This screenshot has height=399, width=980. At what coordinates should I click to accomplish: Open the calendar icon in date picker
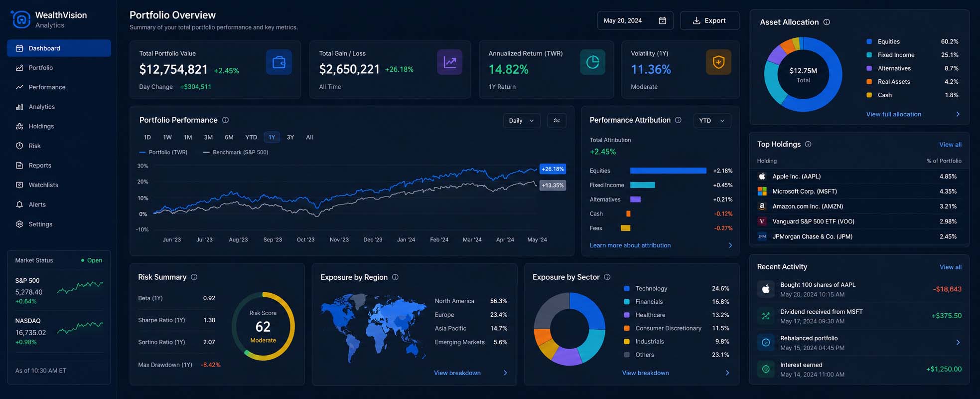(662, 20)
